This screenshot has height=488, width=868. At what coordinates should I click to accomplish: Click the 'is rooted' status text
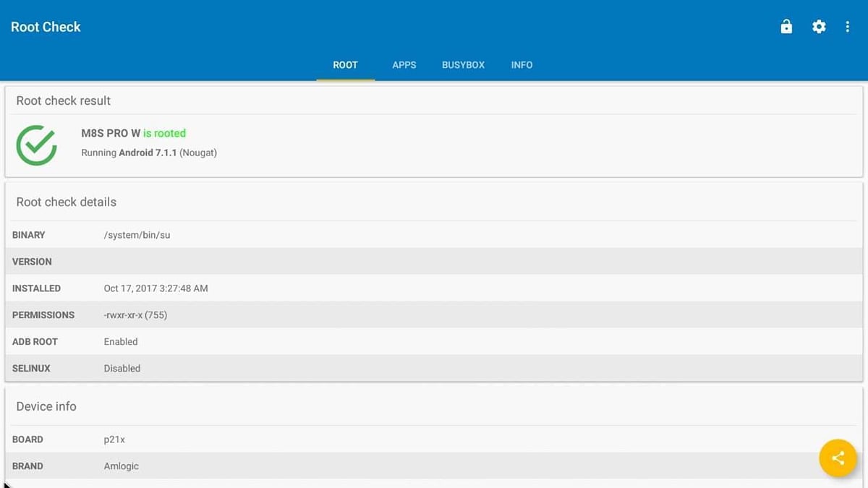pyautogui.click(x=164, y=133)
